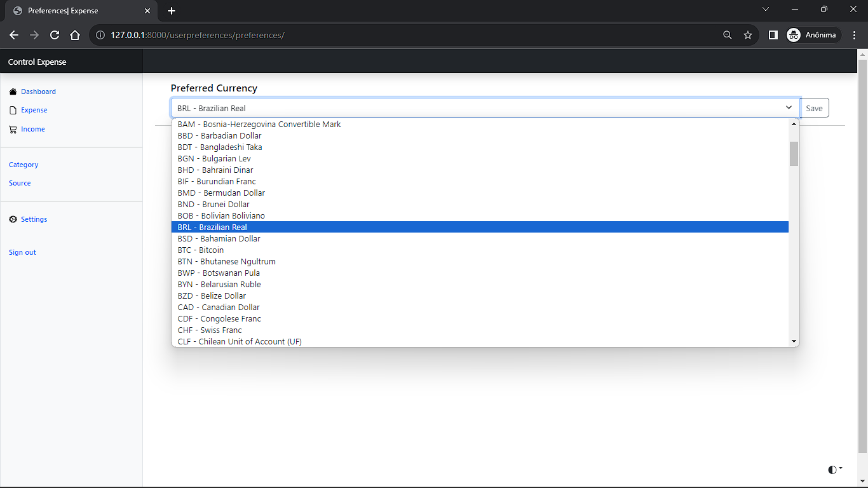Select BAM - Bosnia-Herzegovina Convertible Mark

click(x=480, y=124)
